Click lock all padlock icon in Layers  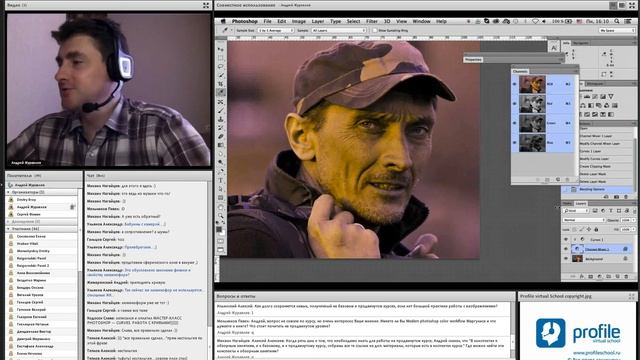pos(596,230)
